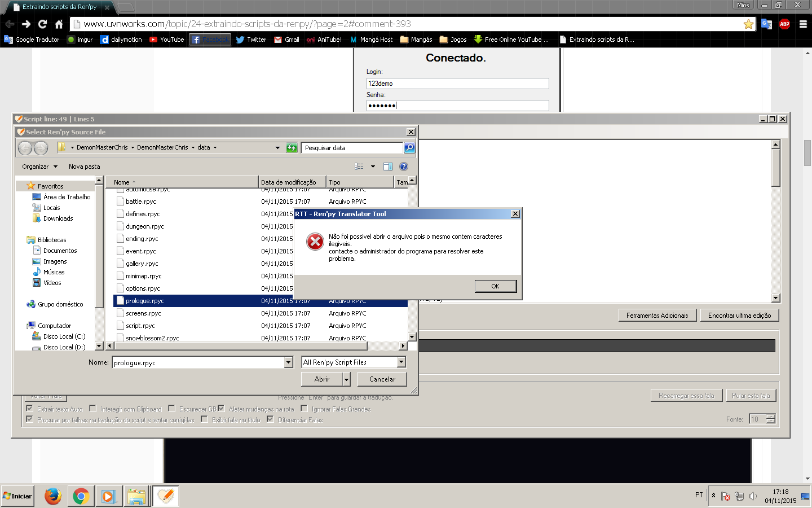Toggle Diferenciar Falas checkbox
This screenshot has width=812, height=508.
(270, 419)
